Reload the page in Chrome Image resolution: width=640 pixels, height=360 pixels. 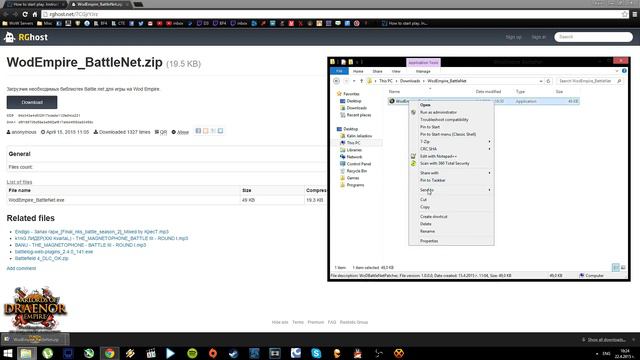25,14
